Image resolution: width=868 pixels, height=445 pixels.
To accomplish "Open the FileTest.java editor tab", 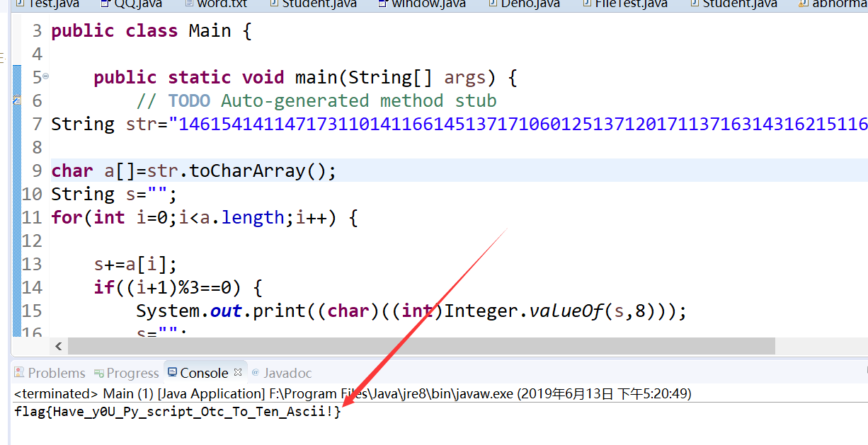I will [627, 4].
